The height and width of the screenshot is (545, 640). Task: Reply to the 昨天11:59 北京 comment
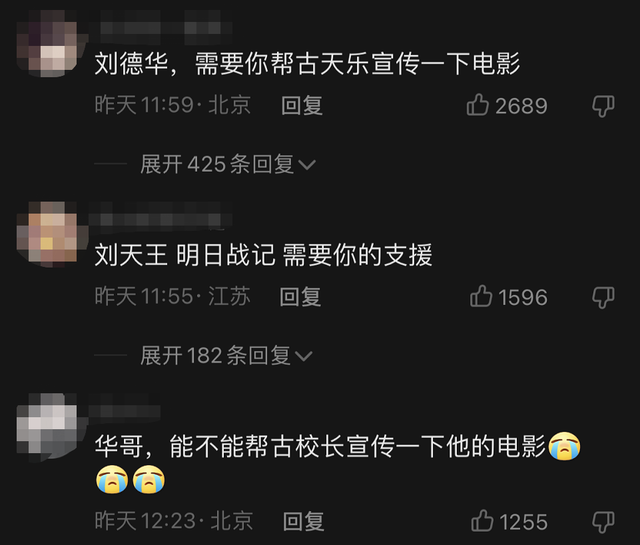tap(302, 105)
